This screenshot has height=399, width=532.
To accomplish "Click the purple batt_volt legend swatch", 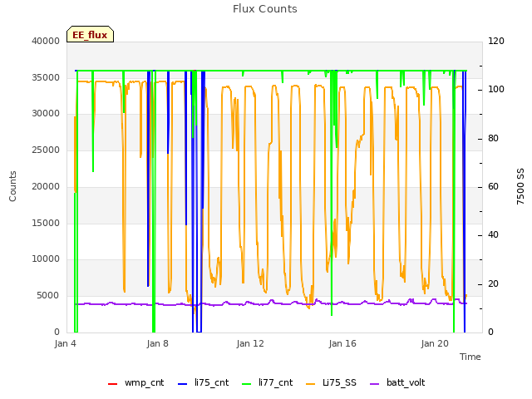I will 374,384.
